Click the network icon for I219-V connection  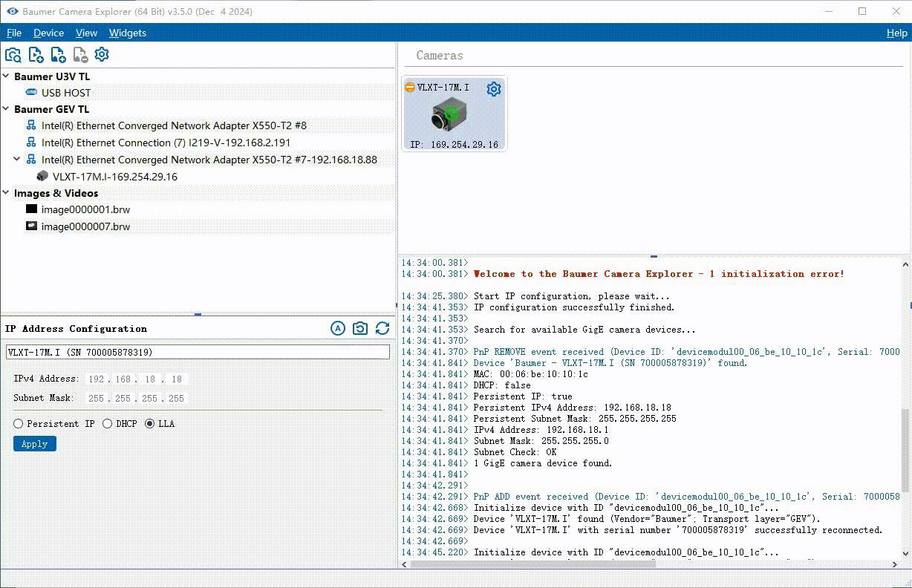click(31, 143)
